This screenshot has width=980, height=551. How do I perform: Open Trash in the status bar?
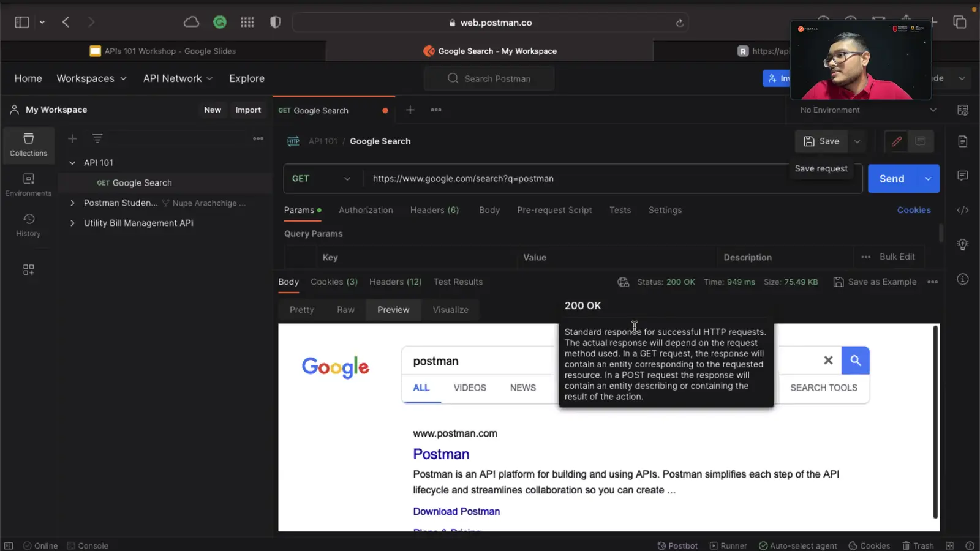[918, 545]
